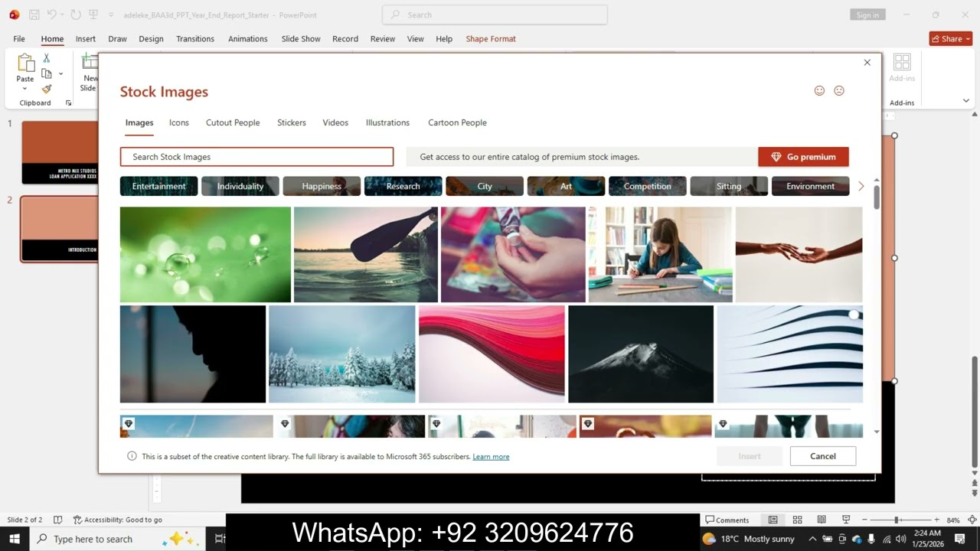Click the sad face feedback icon
The height and width of the screenshot is (551, 980).
pos(839,90)
